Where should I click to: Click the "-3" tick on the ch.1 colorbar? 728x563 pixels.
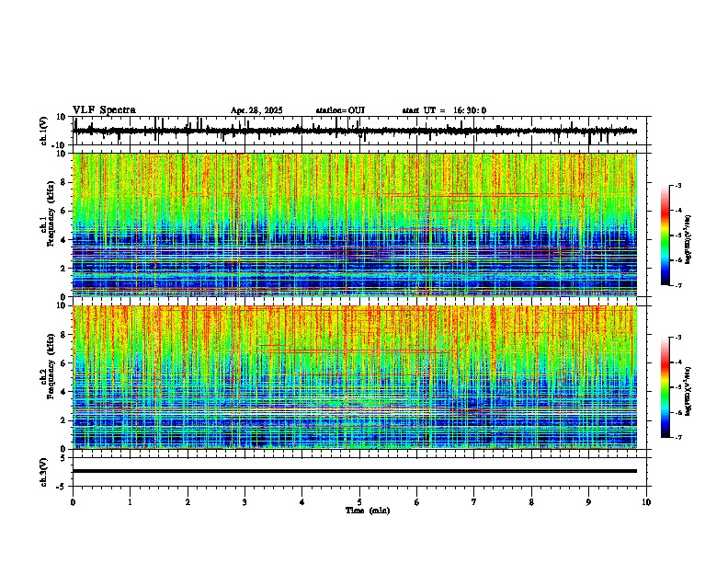(677, 186)
